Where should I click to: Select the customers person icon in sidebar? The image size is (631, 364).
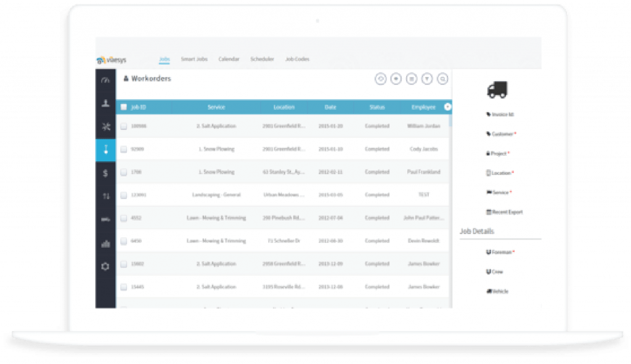point(105,103)
